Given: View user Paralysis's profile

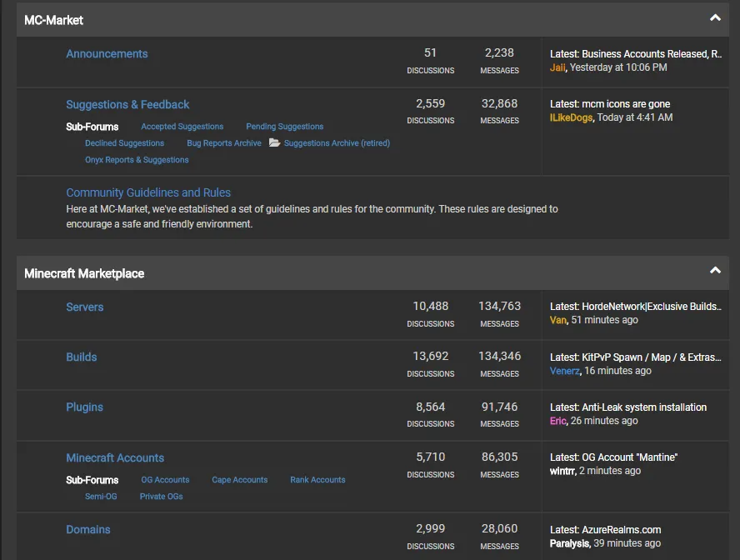Looking at the screenshot, I should 570,543.
